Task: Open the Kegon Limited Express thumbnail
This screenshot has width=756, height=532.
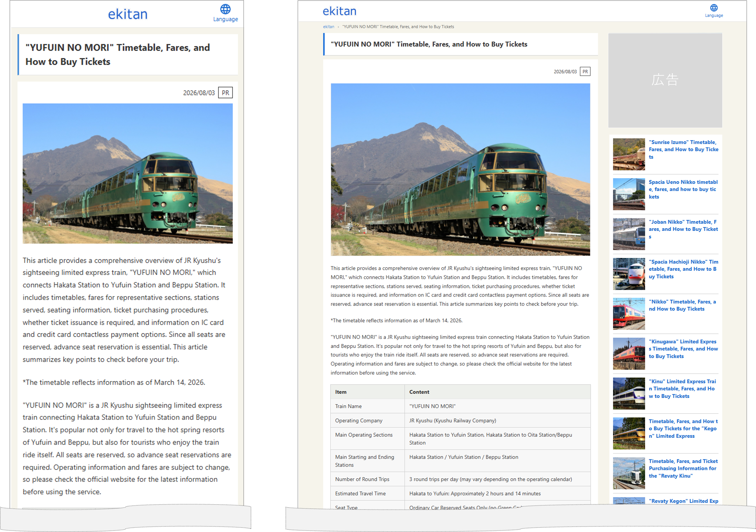Action: point(629,434)
